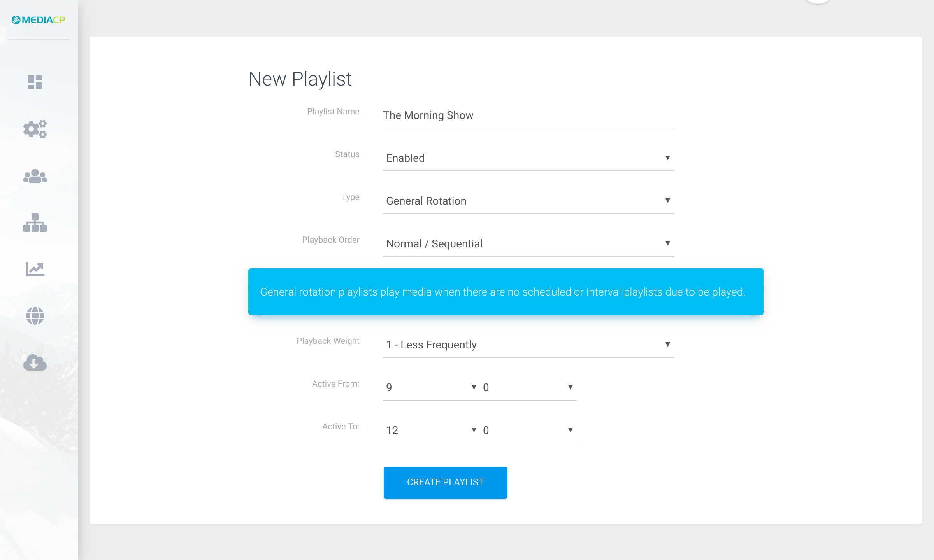
Task: Click the MediaCP logo
Action: (39, 20)
